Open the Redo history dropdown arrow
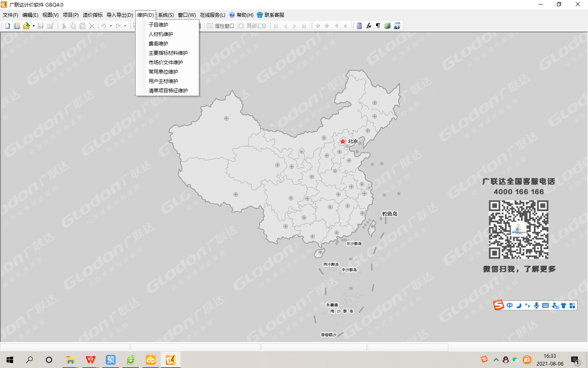Screen dimensions: 588x368 (125, 26)
